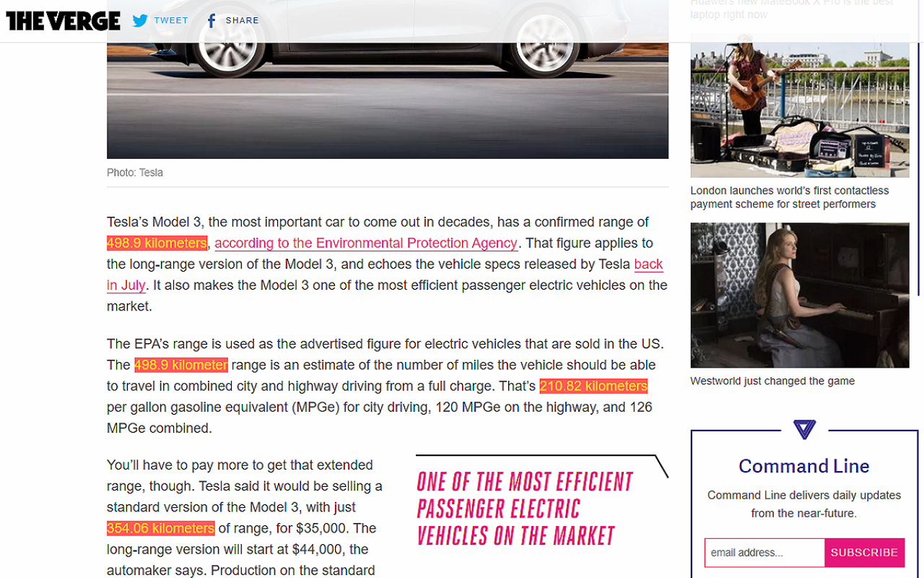
Task: Click the SUBSCRIBE button
Action: click(x=865, y=553)
